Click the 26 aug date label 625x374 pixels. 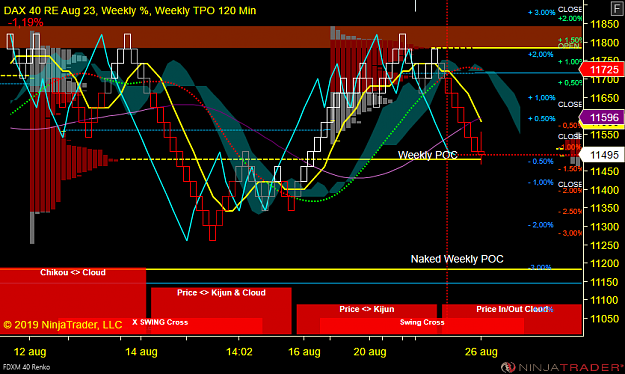click(x=481, y=352)
